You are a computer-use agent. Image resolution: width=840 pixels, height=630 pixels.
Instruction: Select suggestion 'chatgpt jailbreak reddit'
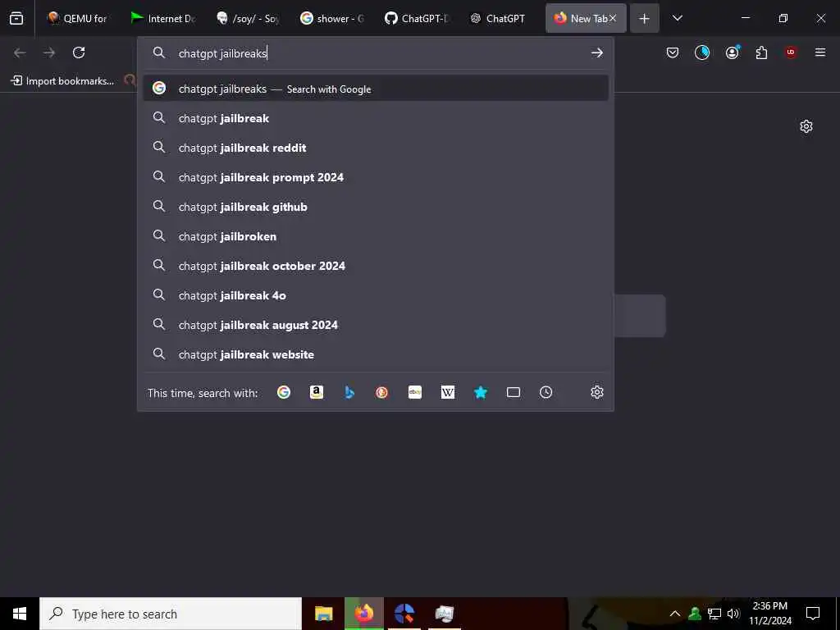(376, 148)
